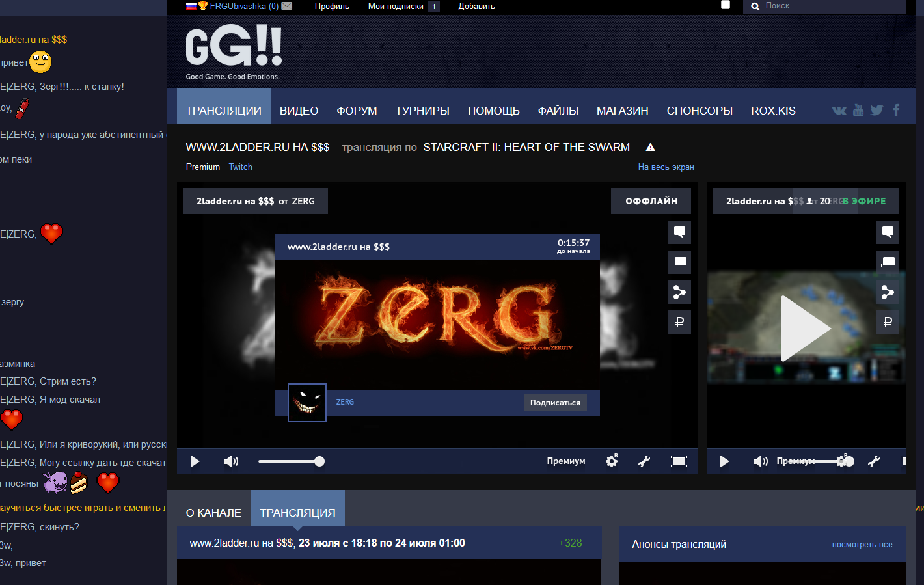Click the На весь экран link

(666, 167)
